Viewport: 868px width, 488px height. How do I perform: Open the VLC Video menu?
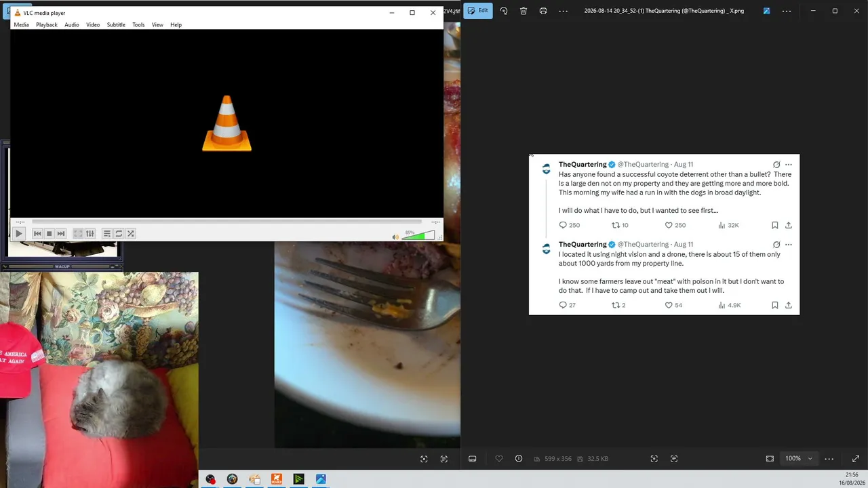point(93,24)
